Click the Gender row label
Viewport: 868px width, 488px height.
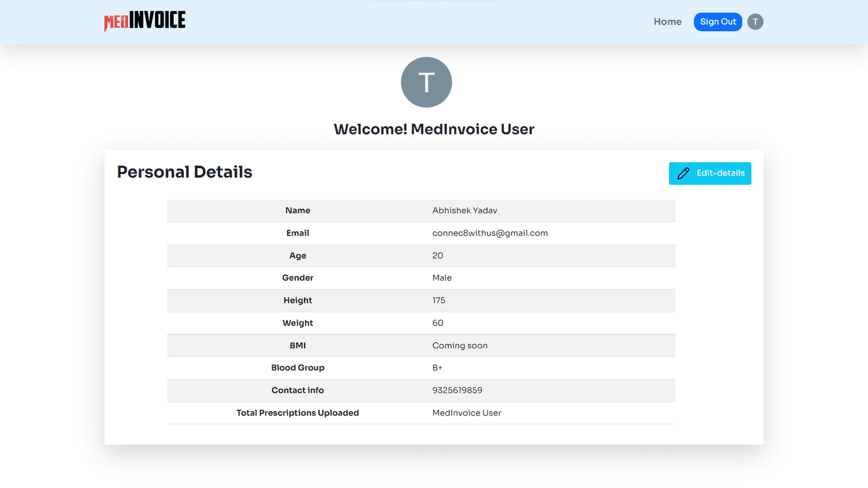pyautogui.click(x=298, y=278)
